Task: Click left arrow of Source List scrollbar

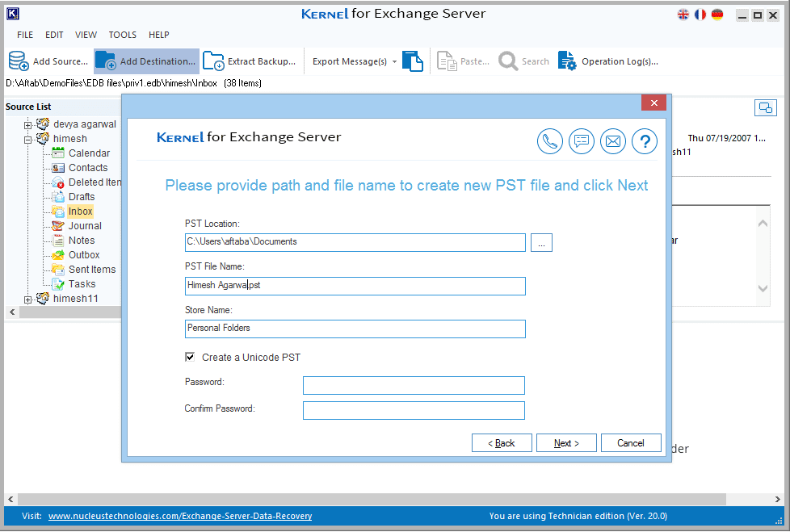Action: coord(12,312)
